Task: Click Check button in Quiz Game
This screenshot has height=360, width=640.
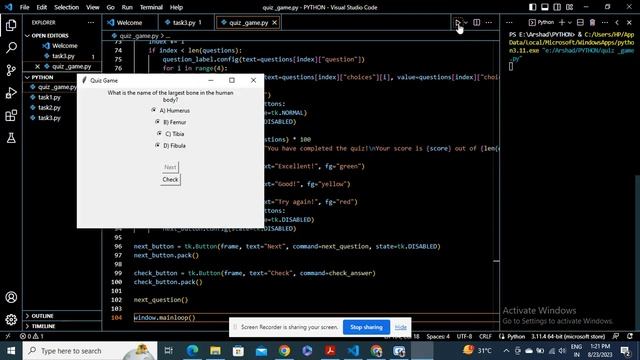Action: [x=170, y=180]
